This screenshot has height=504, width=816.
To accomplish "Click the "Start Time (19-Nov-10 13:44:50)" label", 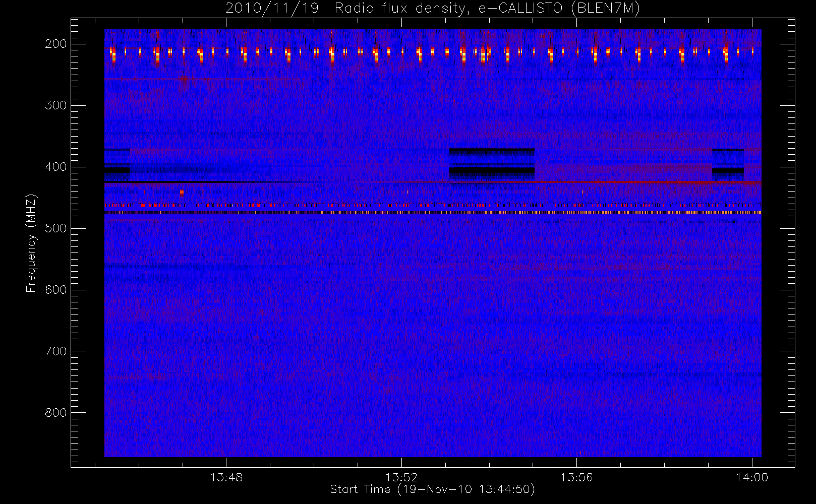I will coord(432,489).
